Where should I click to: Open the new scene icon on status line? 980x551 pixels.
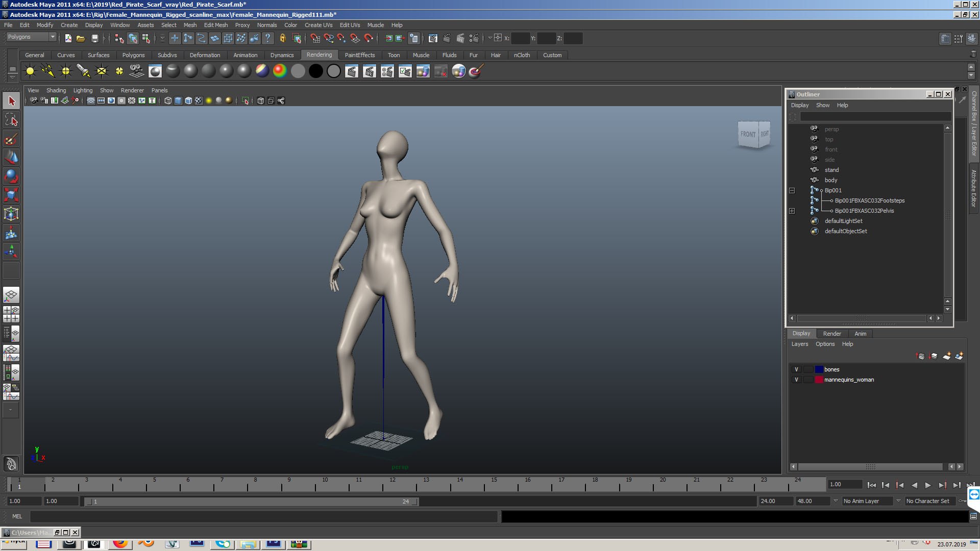(68, 38)
